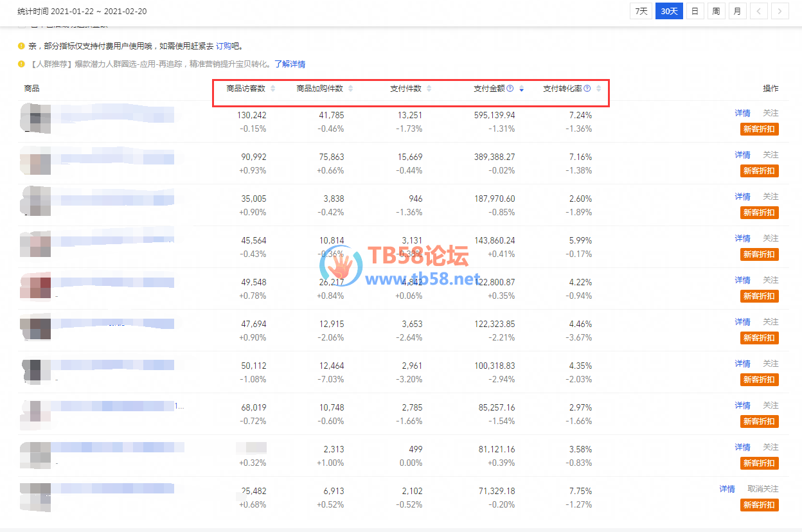Click 取消关注 on the last product row
Image resolution: width=802 pixels, height=532 pixels.
(x=763, y=489)
